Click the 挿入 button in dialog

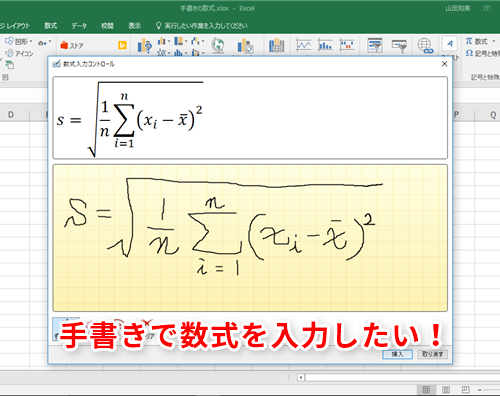(x=397, y=354)
